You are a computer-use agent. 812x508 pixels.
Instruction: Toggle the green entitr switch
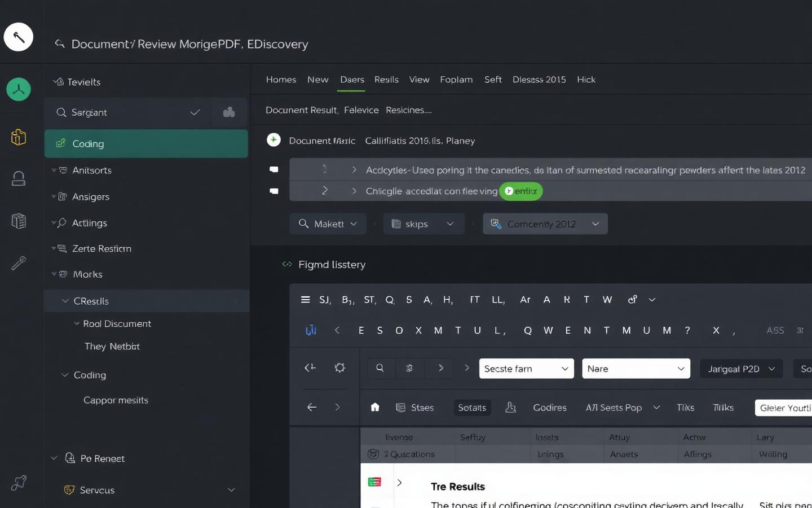[522, 191]
